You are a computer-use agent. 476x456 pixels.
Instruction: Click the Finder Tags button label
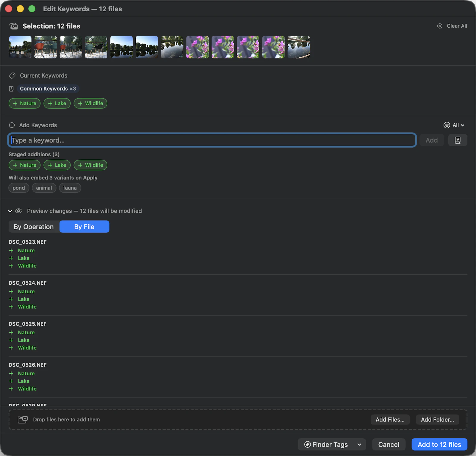pyautogui.click(x=330, y=444)
